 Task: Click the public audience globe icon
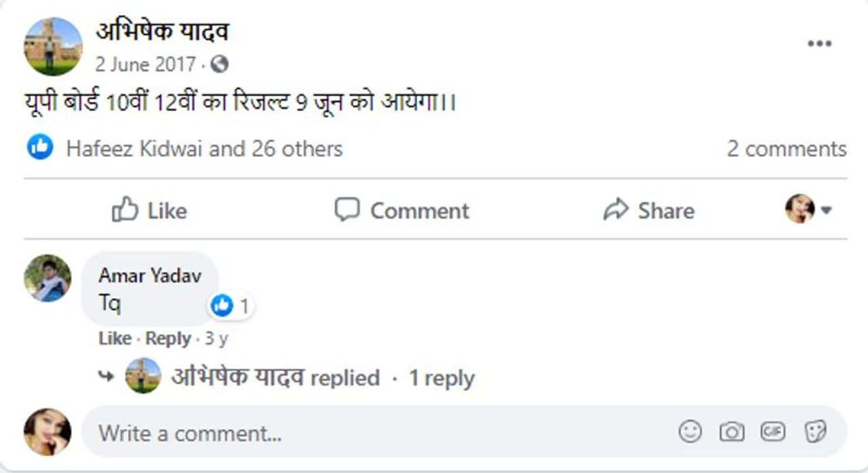coord(219,64)
